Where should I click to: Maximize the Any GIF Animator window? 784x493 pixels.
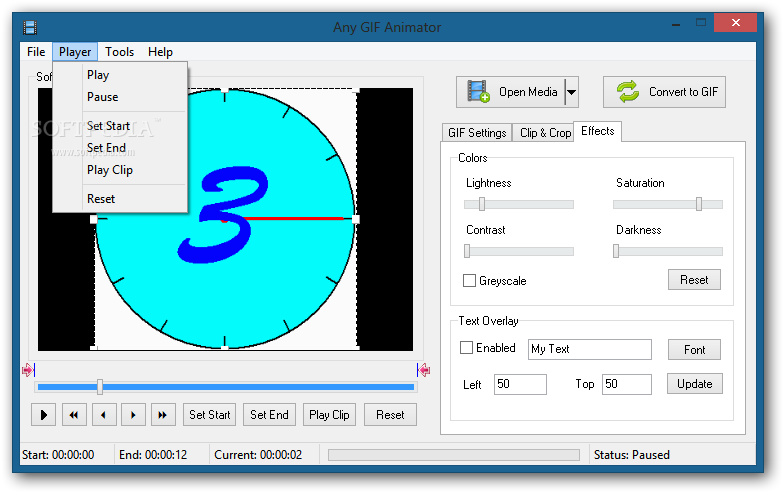pos(701,22)
